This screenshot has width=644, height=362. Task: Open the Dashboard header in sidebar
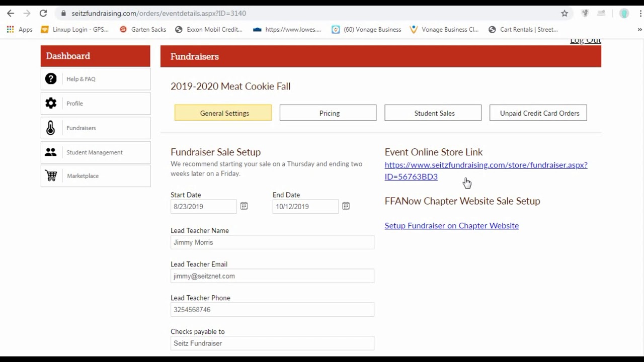click(96, 56)
